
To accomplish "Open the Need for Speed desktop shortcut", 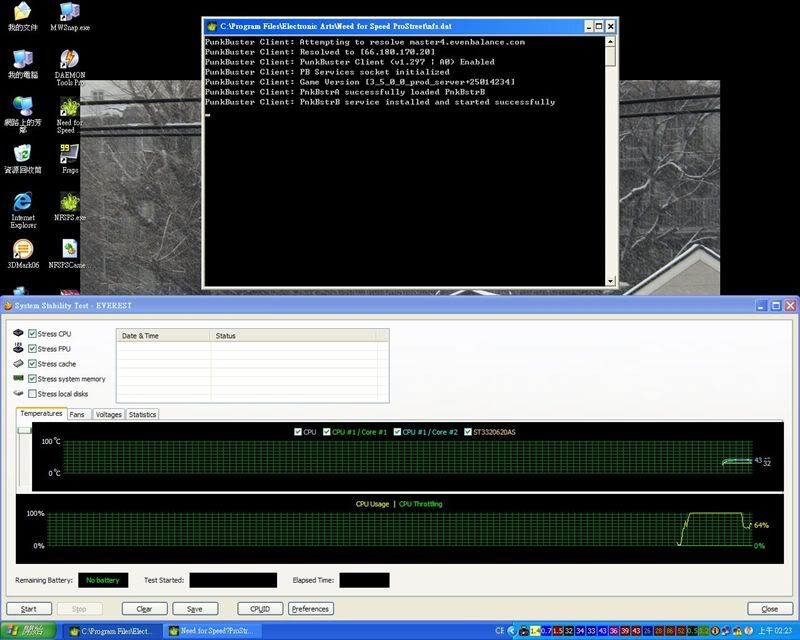I will (70, 108).
